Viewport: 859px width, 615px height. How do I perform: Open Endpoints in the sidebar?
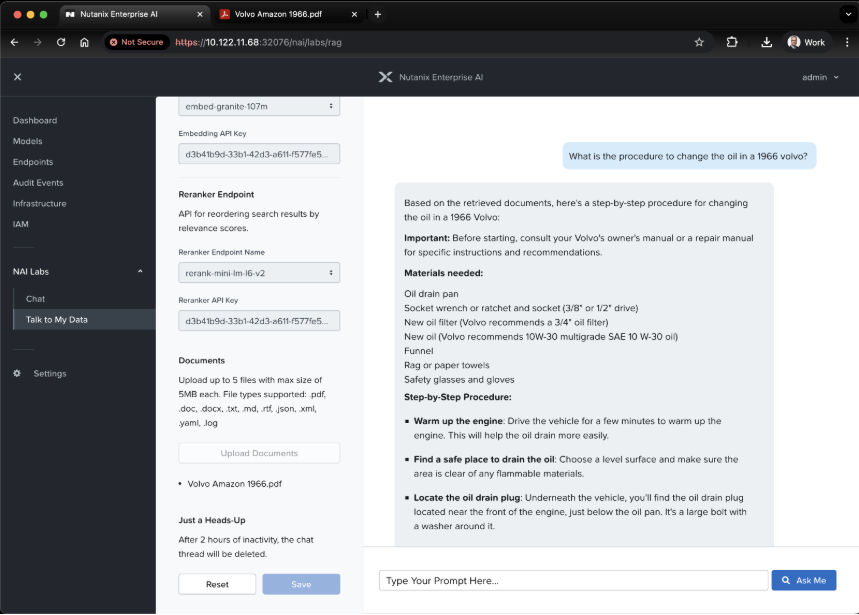tap(33, 162)
